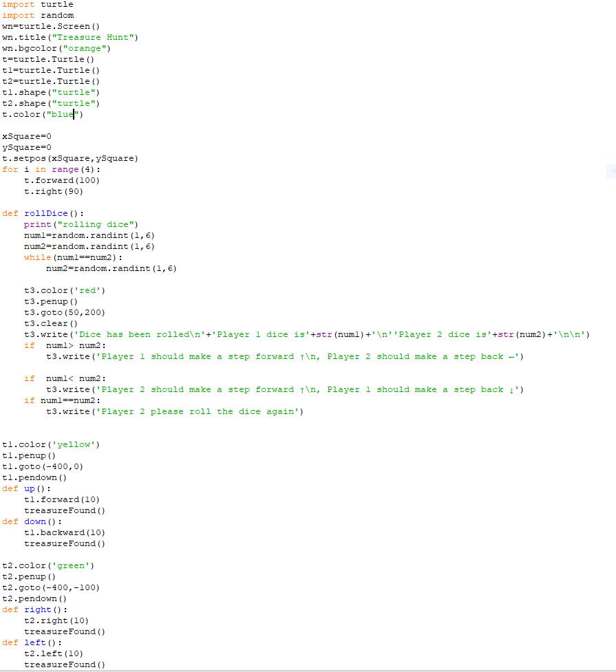Click the xSquare=0 assignment

click(x=27, y=137)
